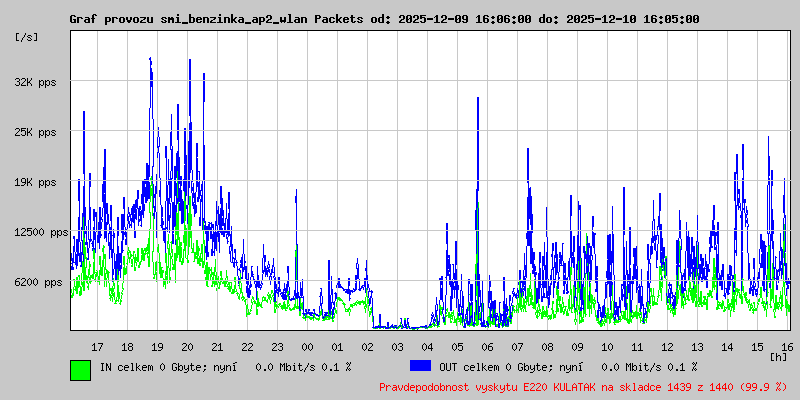Click the '02' hour label on x-axis

(x=367, y=347)
